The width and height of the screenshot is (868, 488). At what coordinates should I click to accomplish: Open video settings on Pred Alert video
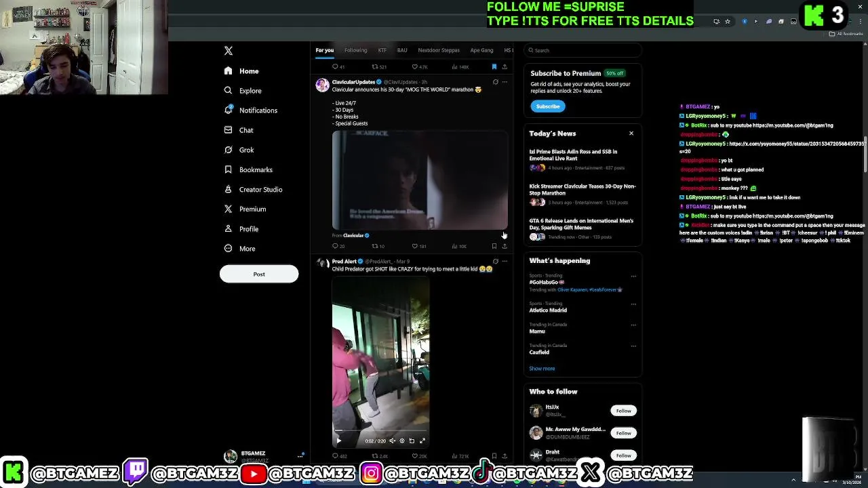pos(401,441)
